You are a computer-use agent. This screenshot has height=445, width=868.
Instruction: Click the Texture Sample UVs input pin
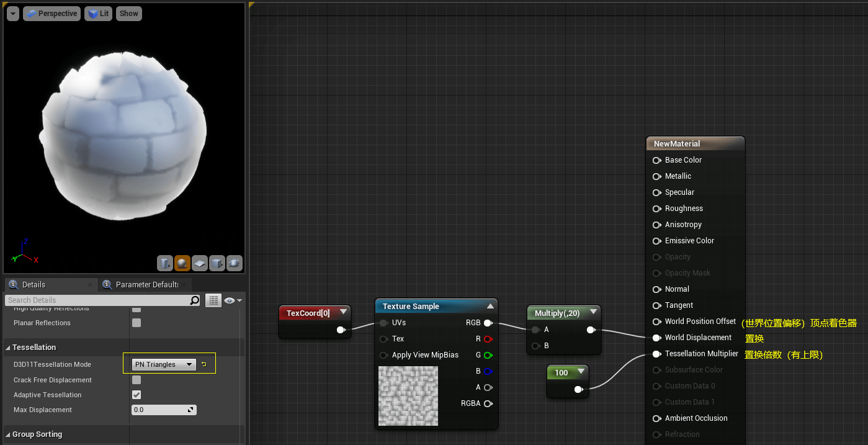(x=384, y=323)
